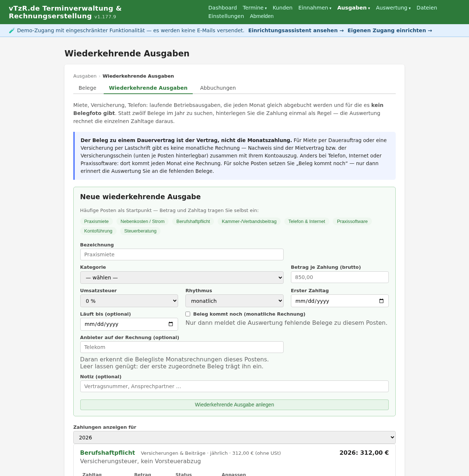Viewport: 469px width, 476px height.
Task: Expand the Einnahmen menu
Action: click(315, 8)
